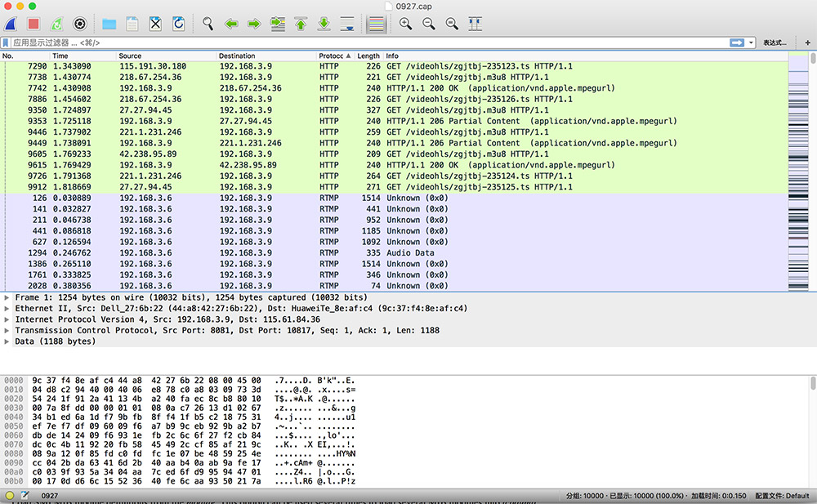Screen dimensions: 817x504
Task: Open the recent filters dropdown
Action: 751,42
